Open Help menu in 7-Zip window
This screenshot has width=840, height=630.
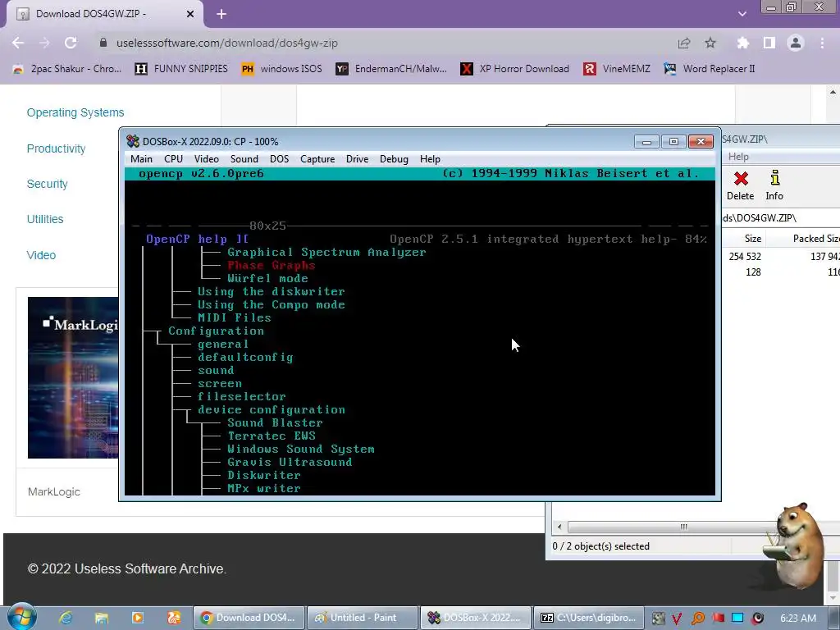tap(738, 157)
